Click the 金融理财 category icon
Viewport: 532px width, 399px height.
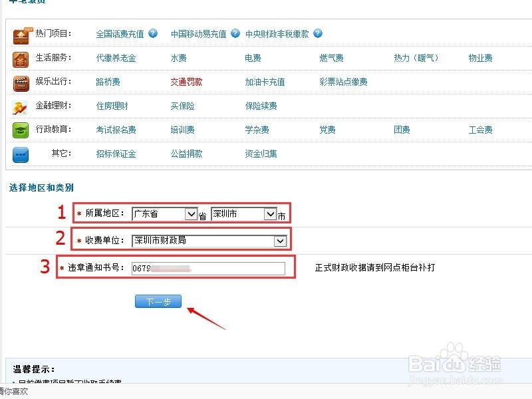coord(21,106)
